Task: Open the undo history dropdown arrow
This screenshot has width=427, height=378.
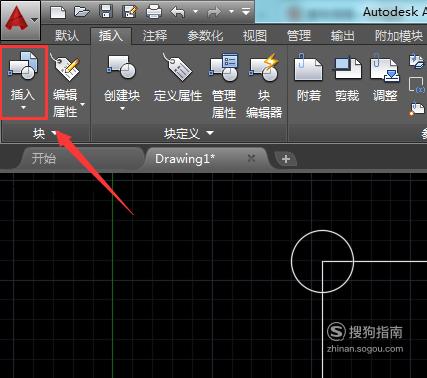Action: pyautogui.click(x=195, y=12)
